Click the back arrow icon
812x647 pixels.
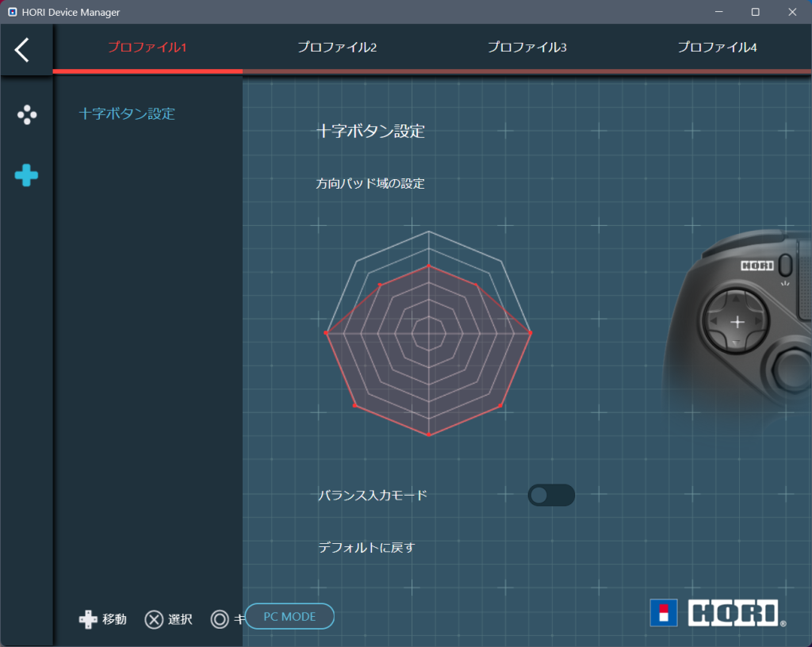(22, 49)
